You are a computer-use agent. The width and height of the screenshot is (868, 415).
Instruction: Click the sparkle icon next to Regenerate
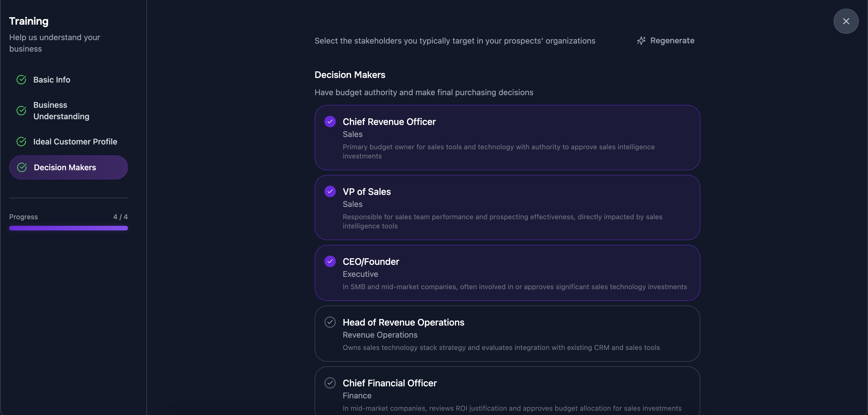[x=642, y=40]
